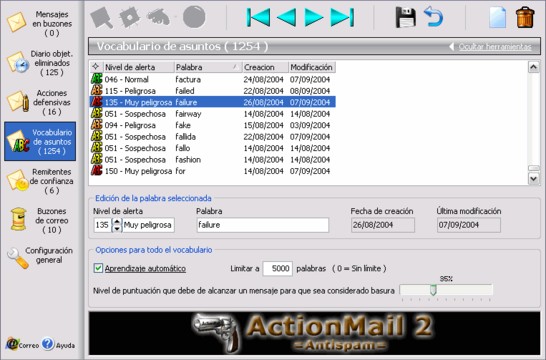This screenshot has width=546, height=360.
Task: Toggle Aprendizaje automático checkbox
Action: 98,268
